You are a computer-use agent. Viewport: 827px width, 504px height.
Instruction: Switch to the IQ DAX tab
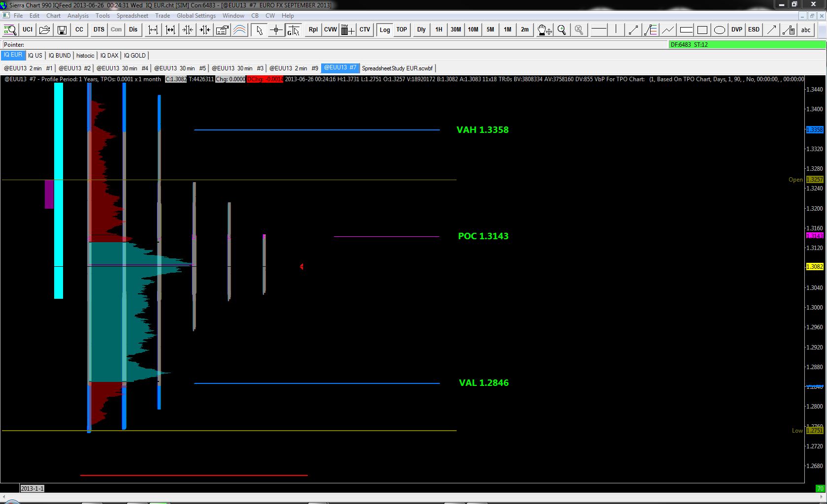tap(109, 56)
